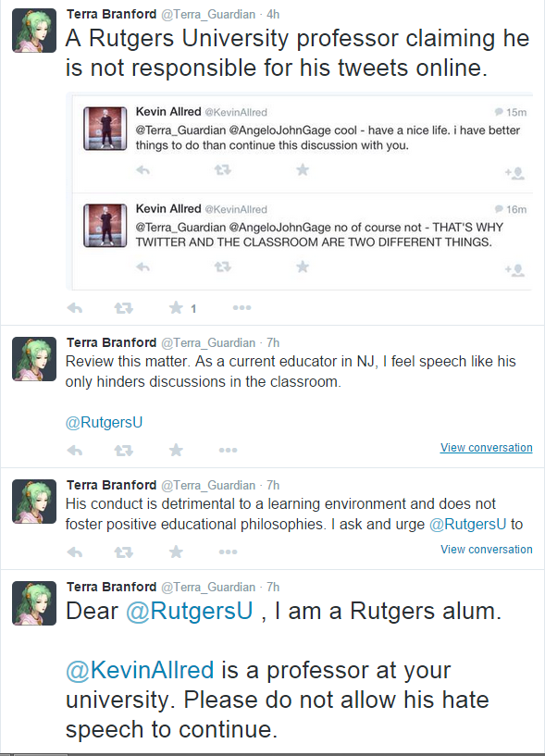View conversation on the "Review this matter" tweet
Screen dimensions: 545x756
pos(486,448)
